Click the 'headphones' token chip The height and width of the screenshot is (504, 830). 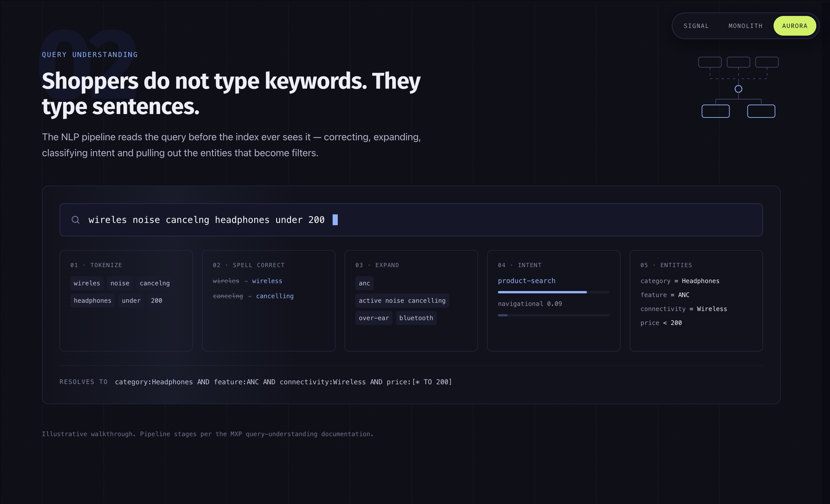(x=93, y=300)
